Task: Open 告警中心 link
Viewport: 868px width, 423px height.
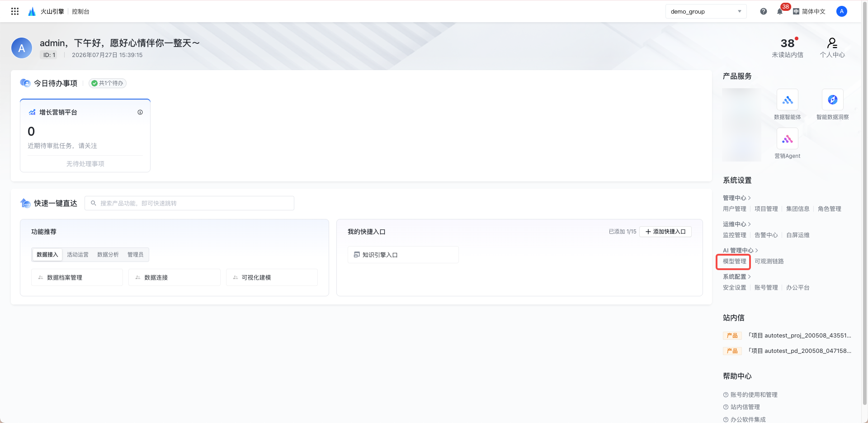Action: [x=766, y=235]
